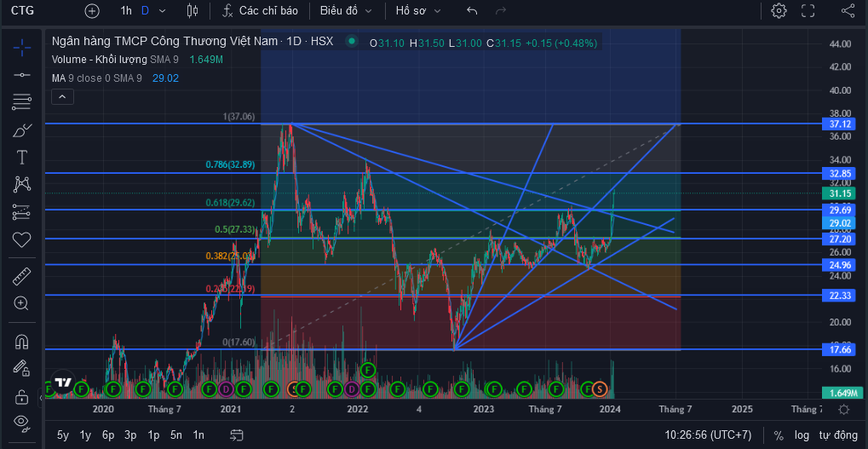Expand the timeframe interval dropdown arrow

[162, 10]
